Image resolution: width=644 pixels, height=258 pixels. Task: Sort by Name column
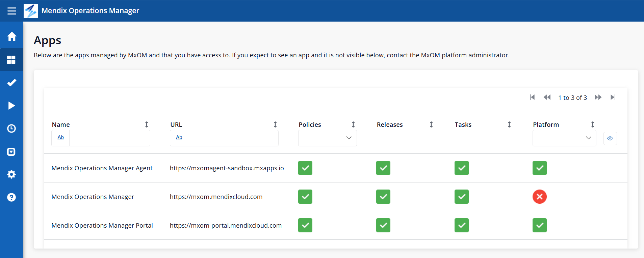pyautogui.click(x=147, y=124)
